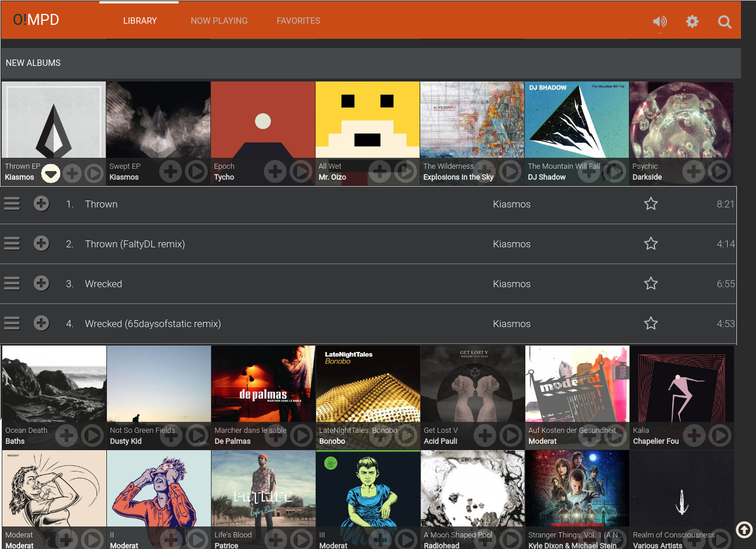Play The Mountain Will Fall album
Viewport: 756px width, 549px height.
tap(615, 172)
